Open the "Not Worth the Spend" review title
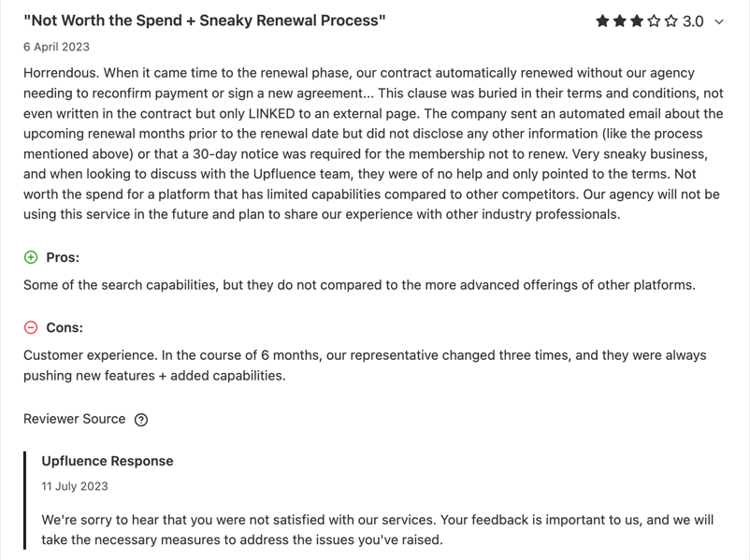Viewport: 750px width, 560px height. pos(205,21)
